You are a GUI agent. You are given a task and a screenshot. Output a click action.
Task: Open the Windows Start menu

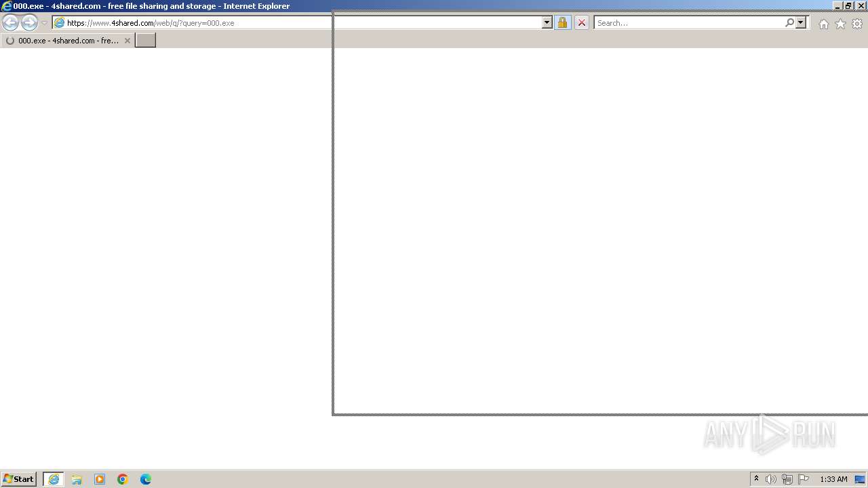point(18,479)
